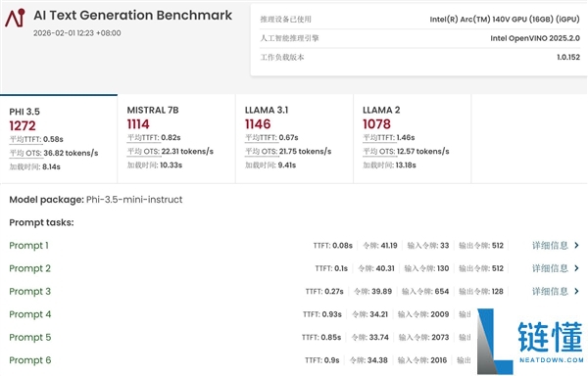Image resolution: width=588 pixels, height=376 pixels.
Task: Click the PHI 3.5 average TTFT 0.58s
Action: tap(53, 139)
